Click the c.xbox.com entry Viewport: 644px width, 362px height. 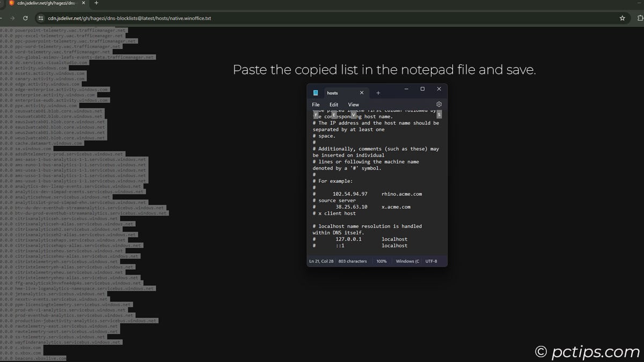[27, 347]
